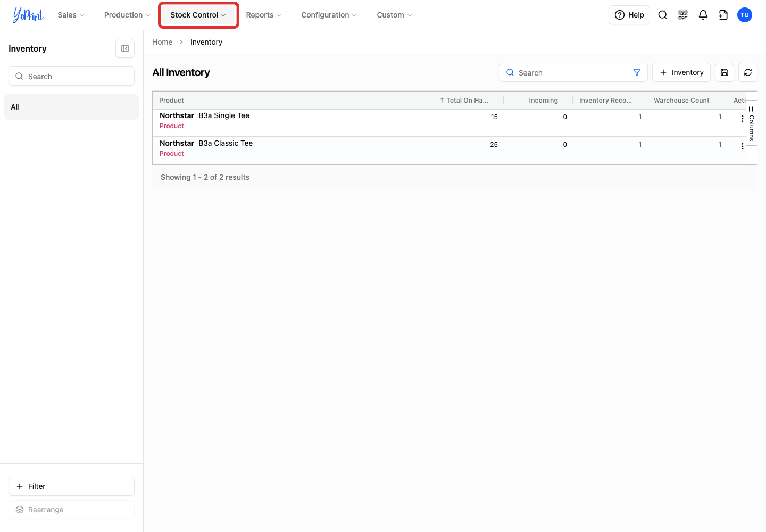Collapse the Inventory sidebar panel
The image size is (766, 532).
pos(125,48)
